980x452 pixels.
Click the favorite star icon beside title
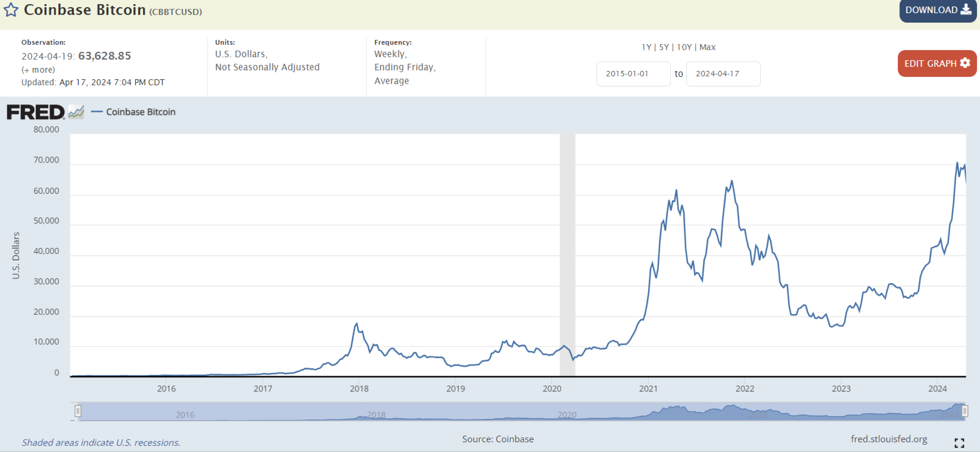coord(11,10)
